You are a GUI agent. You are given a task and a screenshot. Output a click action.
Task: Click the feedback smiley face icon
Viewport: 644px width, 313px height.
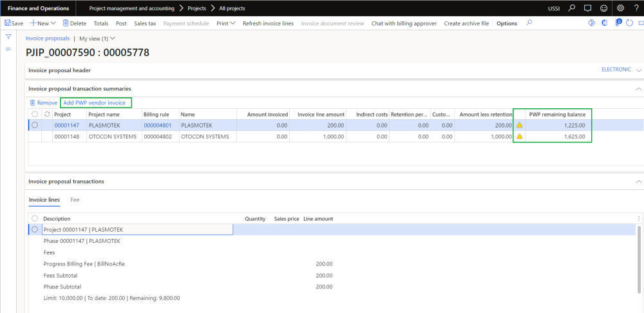pos(603,8)
